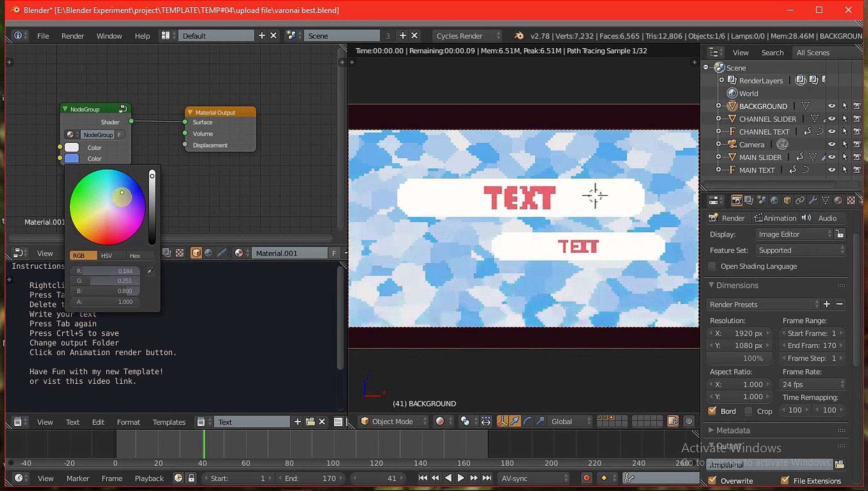Change the Feature Set dropdown from Supported
Viewport: 868px width, 491px height.
[799, 250]
